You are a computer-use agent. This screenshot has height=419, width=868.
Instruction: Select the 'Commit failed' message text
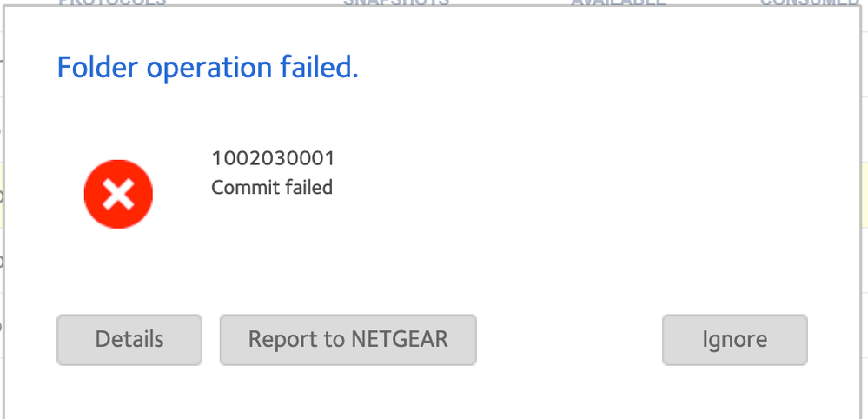coord(272,187)
